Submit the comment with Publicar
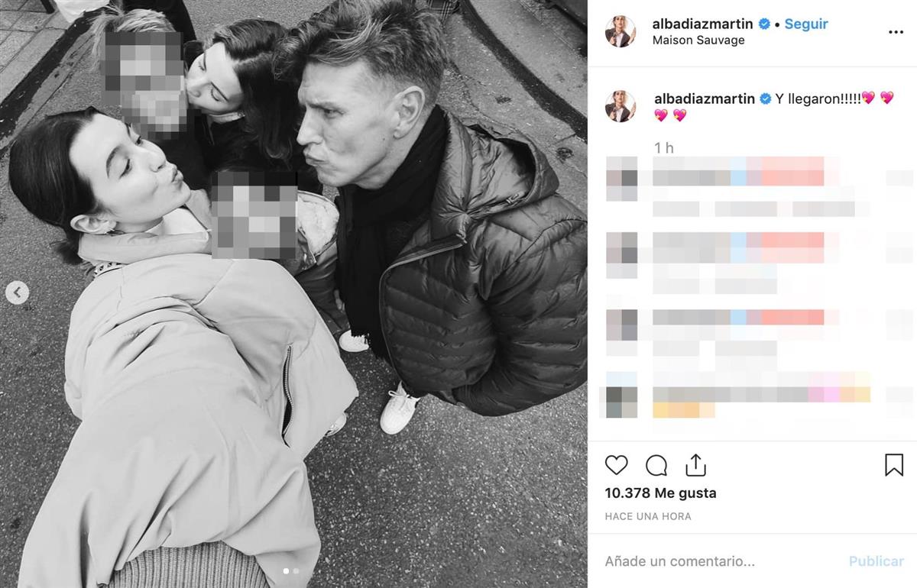Image resolution: width=917 pixels, height=588 pixels. [x=876, y=561]
